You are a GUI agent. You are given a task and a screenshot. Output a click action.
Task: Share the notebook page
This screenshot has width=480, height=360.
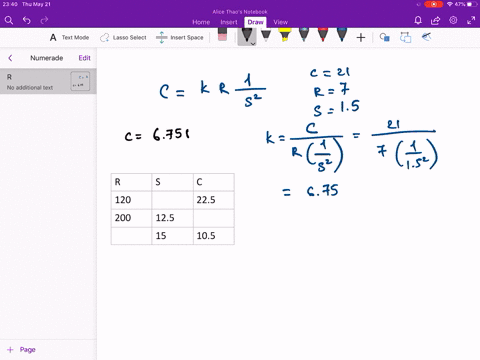click(435, 21)
